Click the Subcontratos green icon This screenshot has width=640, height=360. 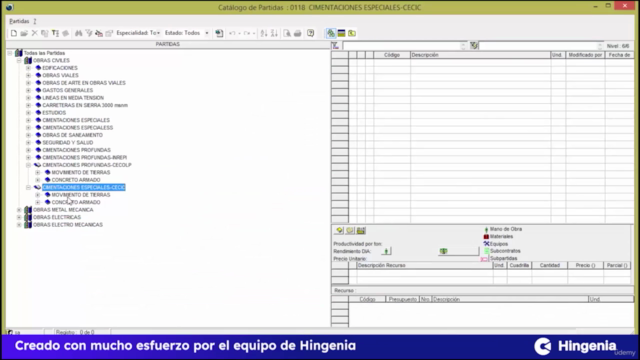click(486, 251)
